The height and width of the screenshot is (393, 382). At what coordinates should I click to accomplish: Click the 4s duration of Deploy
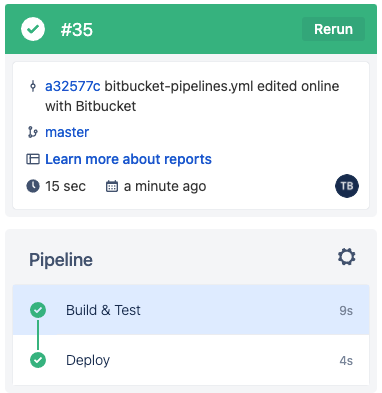pyautogui.click(x=346, y=361)
